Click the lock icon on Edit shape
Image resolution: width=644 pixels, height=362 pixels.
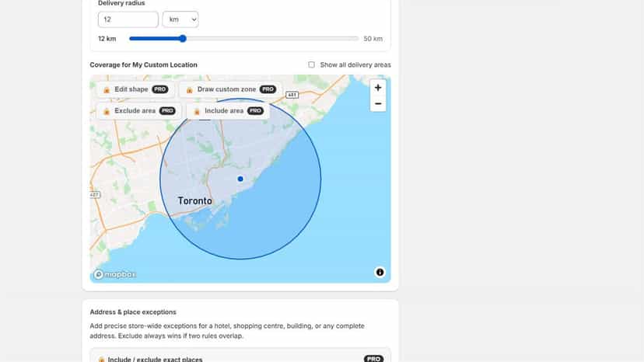(107, 89)
